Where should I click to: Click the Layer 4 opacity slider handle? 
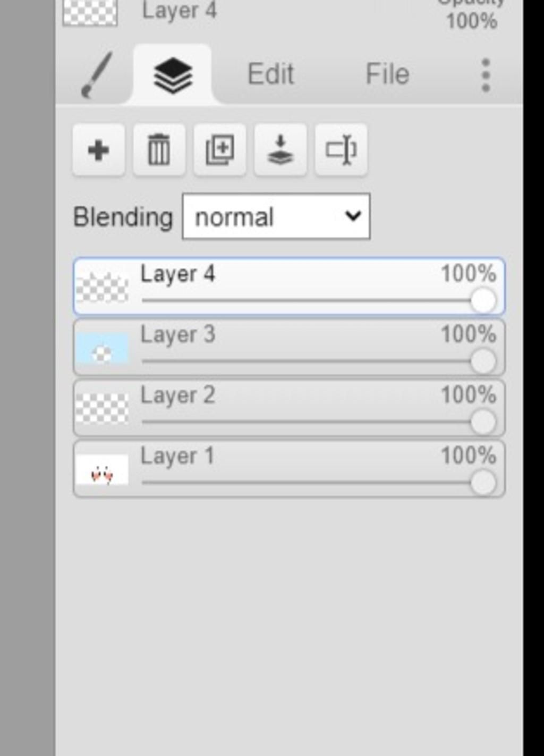[x=483, y=301]
